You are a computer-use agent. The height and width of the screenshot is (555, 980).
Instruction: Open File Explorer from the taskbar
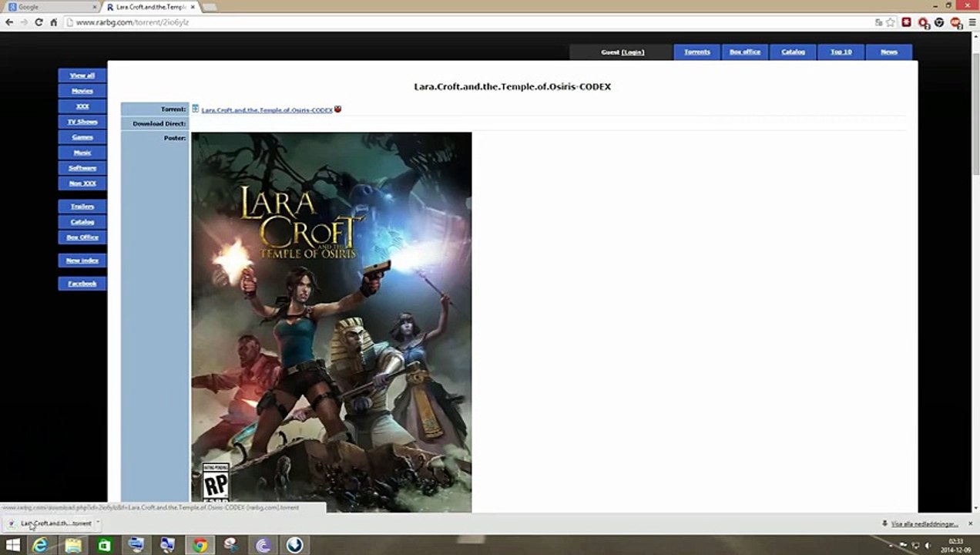(x=72, y=545)
